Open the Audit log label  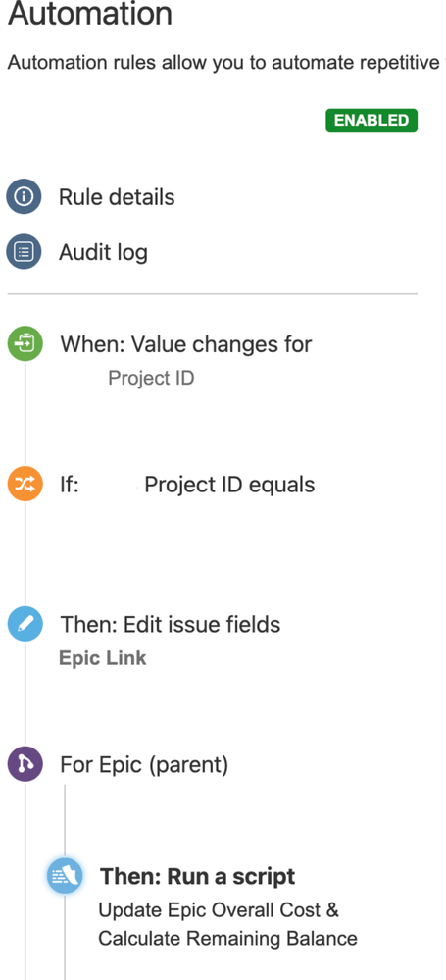tap(103, 253)
